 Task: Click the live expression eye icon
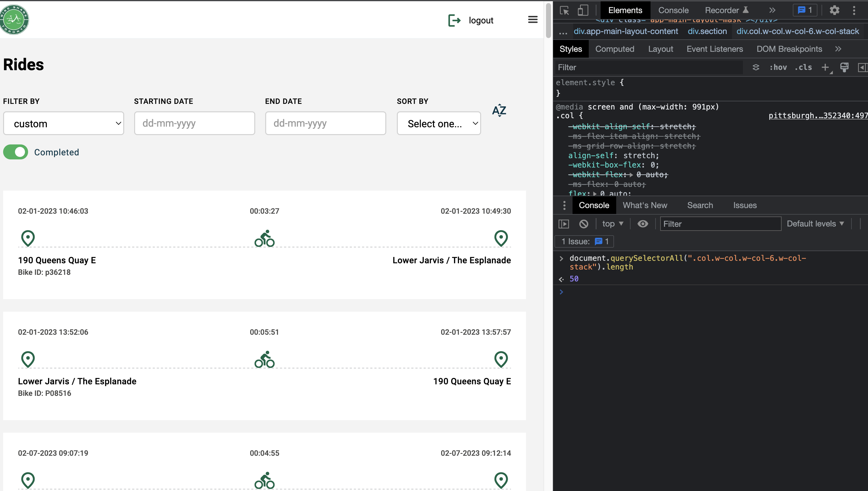642,224
